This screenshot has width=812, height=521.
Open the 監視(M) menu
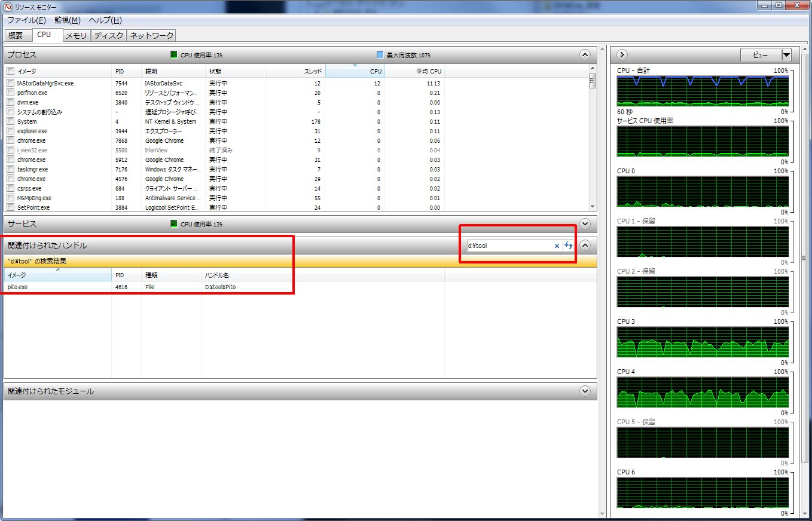click(x=67, y=20)
